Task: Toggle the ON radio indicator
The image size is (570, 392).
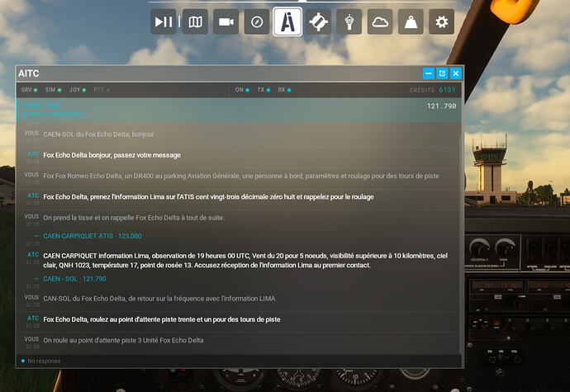Action: 242,90
